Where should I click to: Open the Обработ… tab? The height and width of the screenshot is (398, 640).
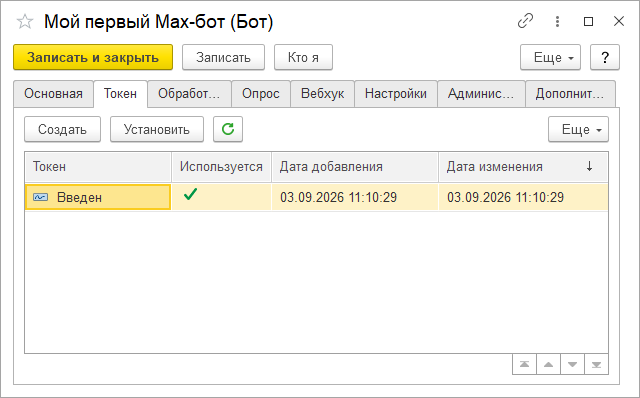189,94
